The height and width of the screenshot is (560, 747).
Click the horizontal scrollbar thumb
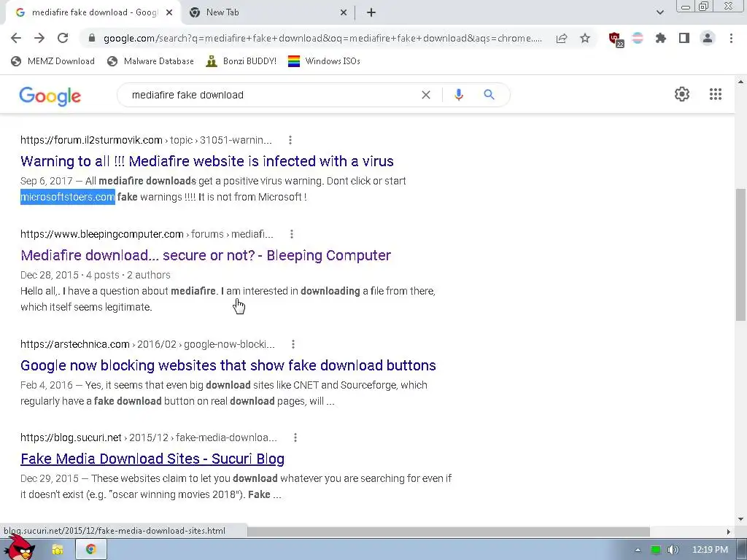coord(449,532)
